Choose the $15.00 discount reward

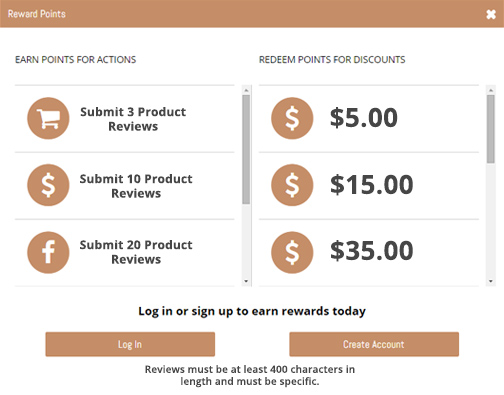(x=369, y=186)
